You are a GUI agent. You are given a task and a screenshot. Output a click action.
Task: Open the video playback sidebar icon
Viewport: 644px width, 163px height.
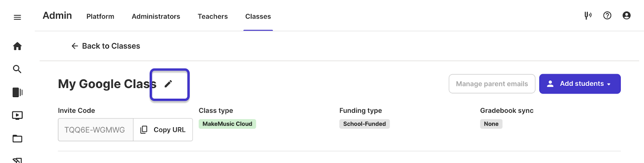(17, 116)
